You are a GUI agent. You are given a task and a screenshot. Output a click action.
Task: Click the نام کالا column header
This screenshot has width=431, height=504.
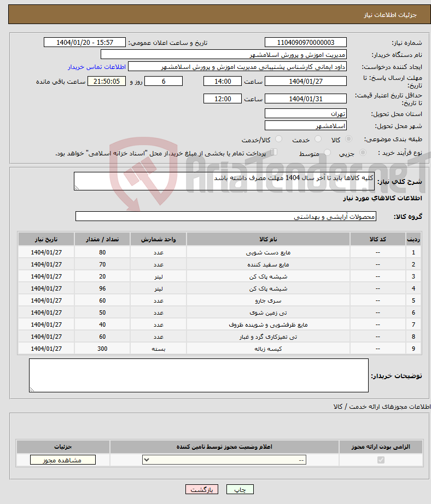268,240
